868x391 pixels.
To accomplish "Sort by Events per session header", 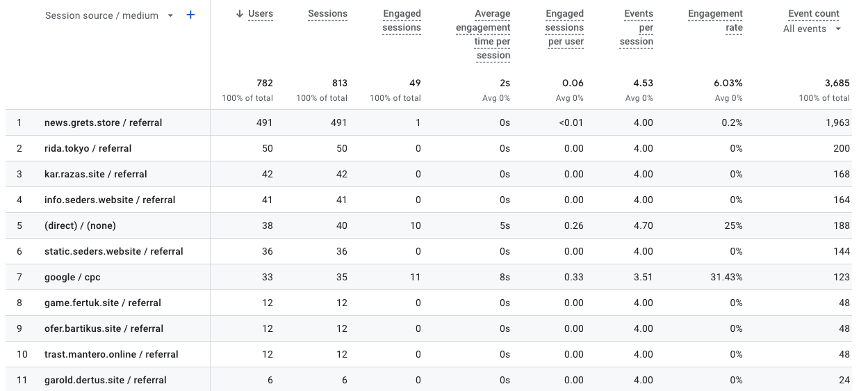I will tap(637, 27).
